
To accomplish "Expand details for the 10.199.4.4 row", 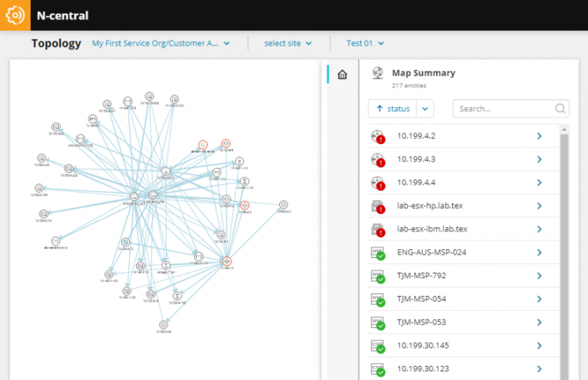I will tap(539, 183).
